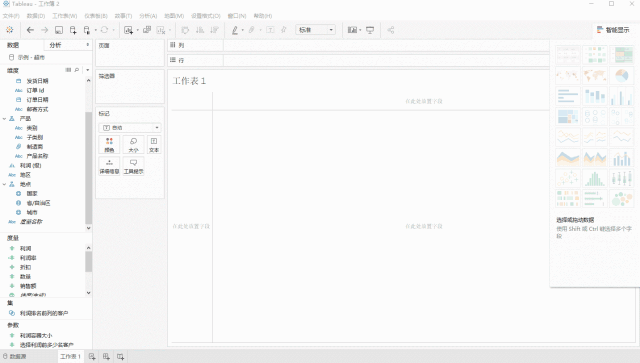Select the symbol map chart in Show Me panel

coord(567,76)
